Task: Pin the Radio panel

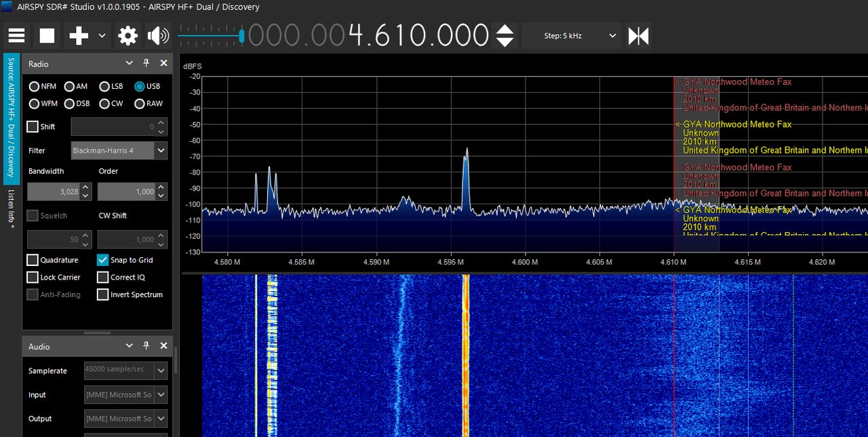Action: (146, 63)
